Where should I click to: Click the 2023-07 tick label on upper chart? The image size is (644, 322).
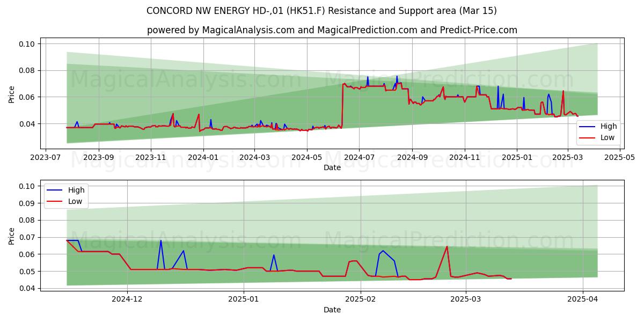pyautogui.click(x=46, y=157)
